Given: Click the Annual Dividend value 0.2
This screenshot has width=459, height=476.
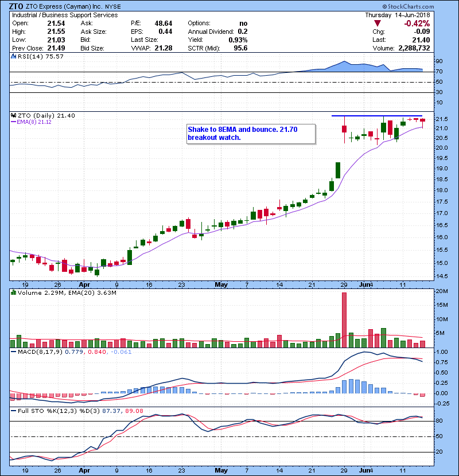Looking at the screenshot, I should pyautogui.click(x=243, y=32).
